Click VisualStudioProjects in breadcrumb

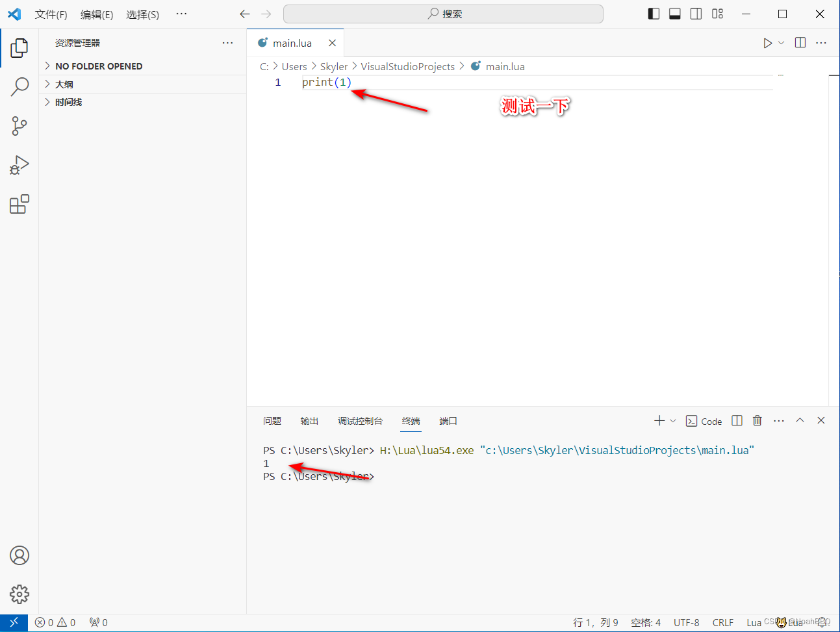[407, 66]
